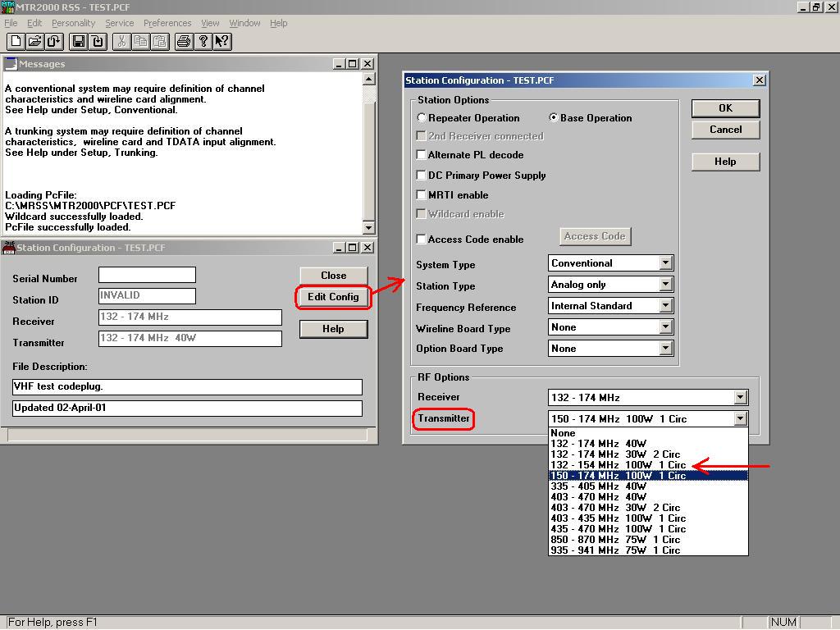Click the Close button above Edit Config
Screen dimensions: 840x630
[333, 276]
